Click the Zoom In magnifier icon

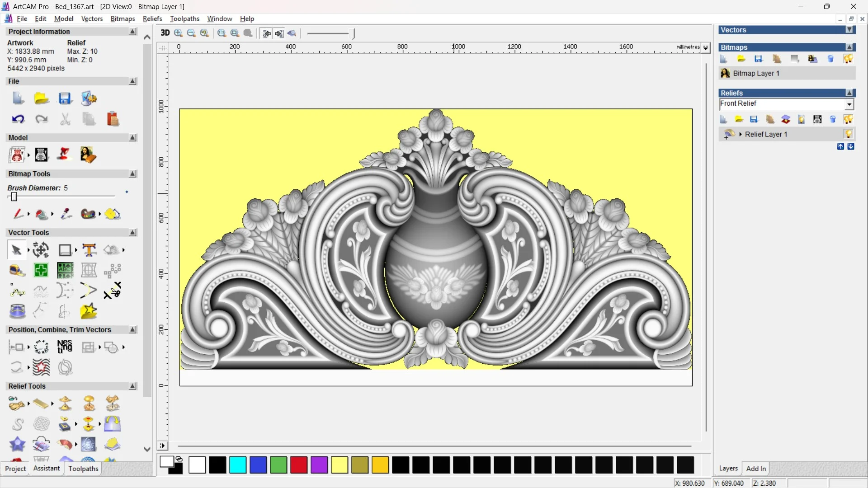(x=178, y=33)
